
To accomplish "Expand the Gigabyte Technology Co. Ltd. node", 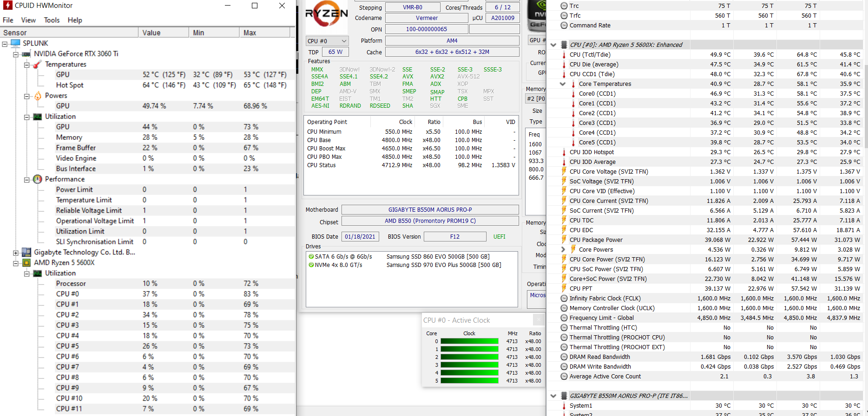I will [16, 253].
